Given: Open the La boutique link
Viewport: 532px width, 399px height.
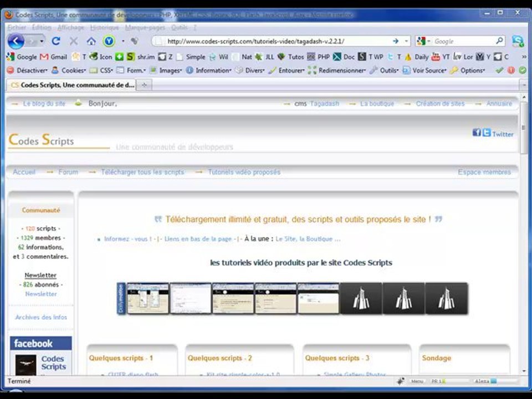Looking at the screenshot, I should tap(377, 104).
